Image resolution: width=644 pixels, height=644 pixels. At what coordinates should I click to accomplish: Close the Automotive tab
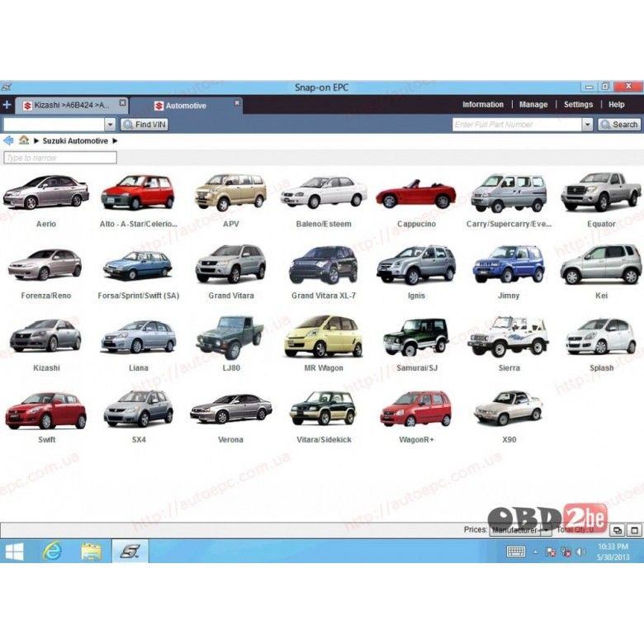click(x=237, y=102)
